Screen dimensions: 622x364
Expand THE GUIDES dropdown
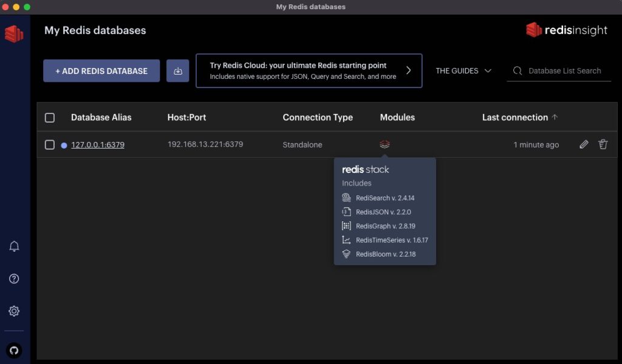(x=463, y=71)
